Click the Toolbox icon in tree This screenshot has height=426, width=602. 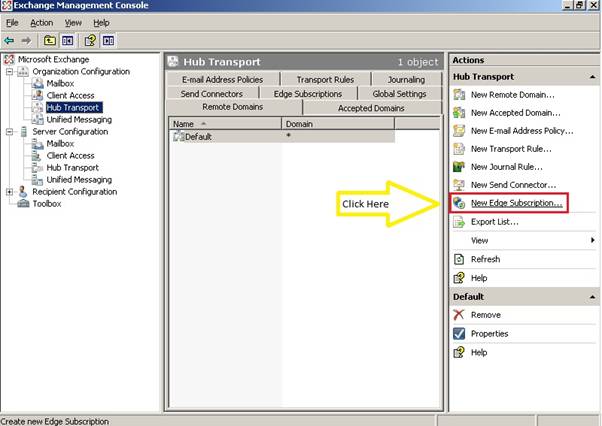23,203
